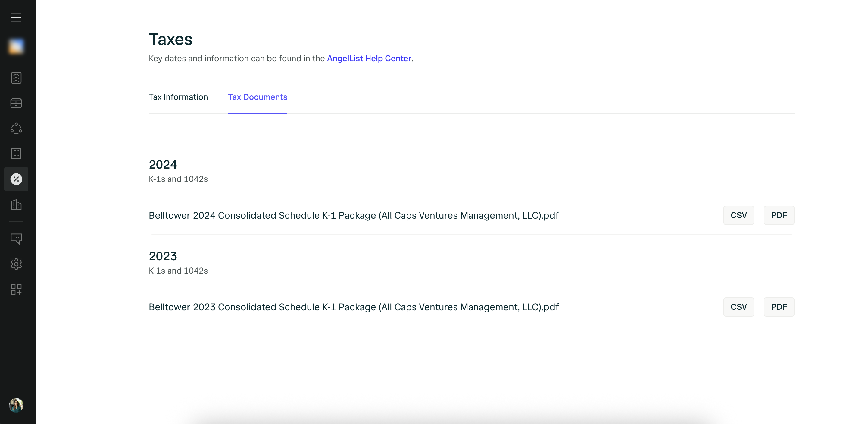Download the PDF for Belltower 2024 K-1 Package
The width and height of the screenshot is (868, 424).
(x=779, y=215)
